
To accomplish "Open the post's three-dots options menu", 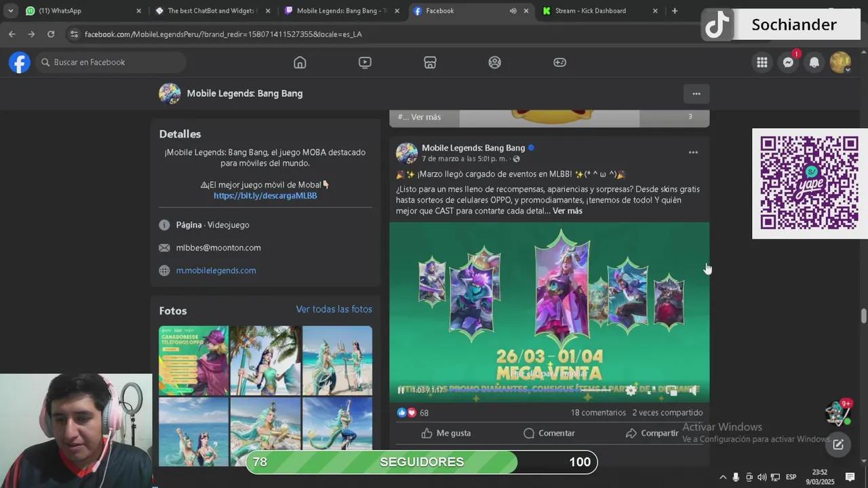I will [693, 152].
